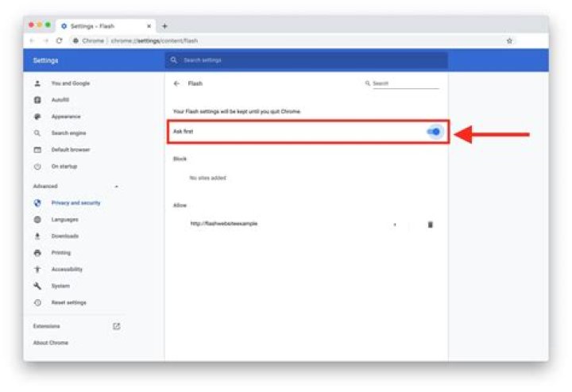The height and width of the screenshot is (392, 572).
Task: Open a new tab with plus icon
Action: pos(164,26)
